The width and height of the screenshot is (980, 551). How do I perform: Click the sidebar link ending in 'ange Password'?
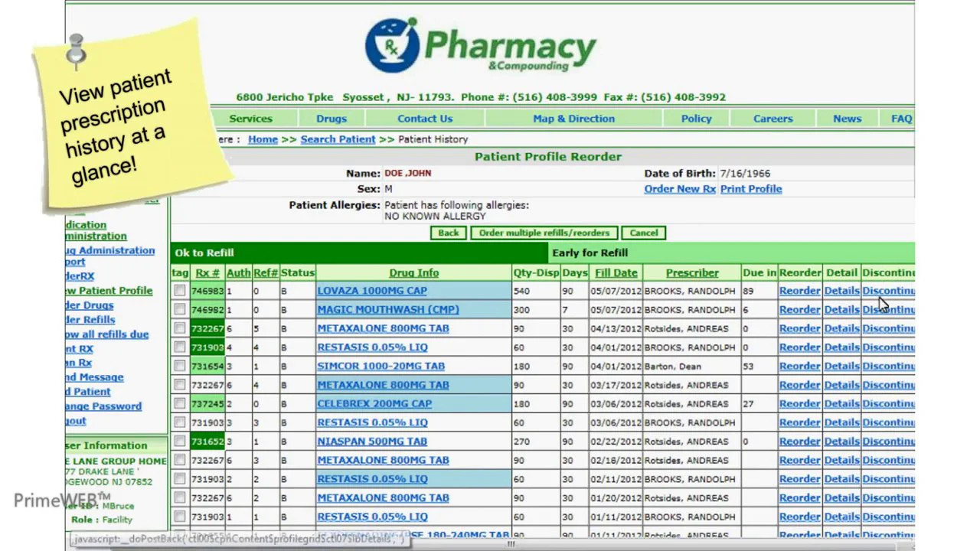pyautogui.click(x=104, y=406)
